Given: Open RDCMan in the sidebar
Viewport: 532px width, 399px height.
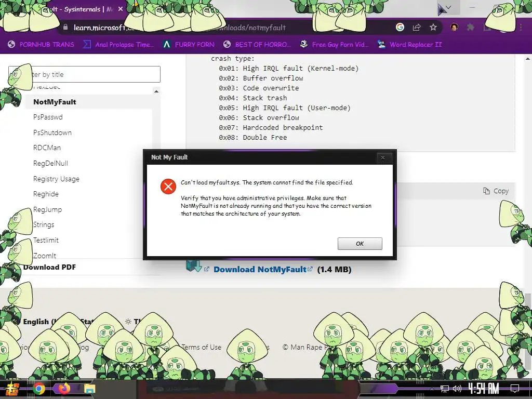Looking at the screenshot, I should [x=47, y=148].
